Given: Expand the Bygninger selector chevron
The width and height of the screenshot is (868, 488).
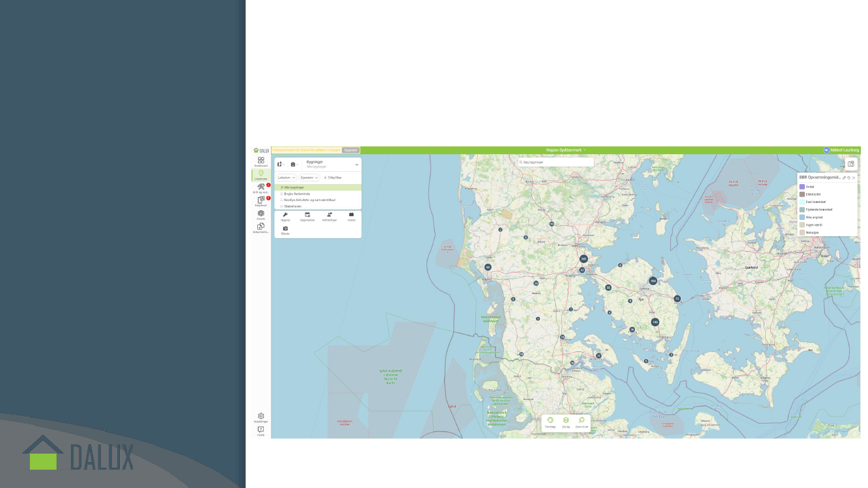Looking at the screenshot, I should click(x=356, y=165).
